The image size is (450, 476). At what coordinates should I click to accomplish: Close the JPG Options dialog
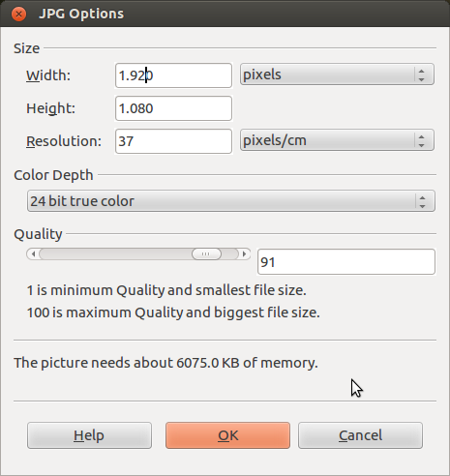click(x=18, y=15)
